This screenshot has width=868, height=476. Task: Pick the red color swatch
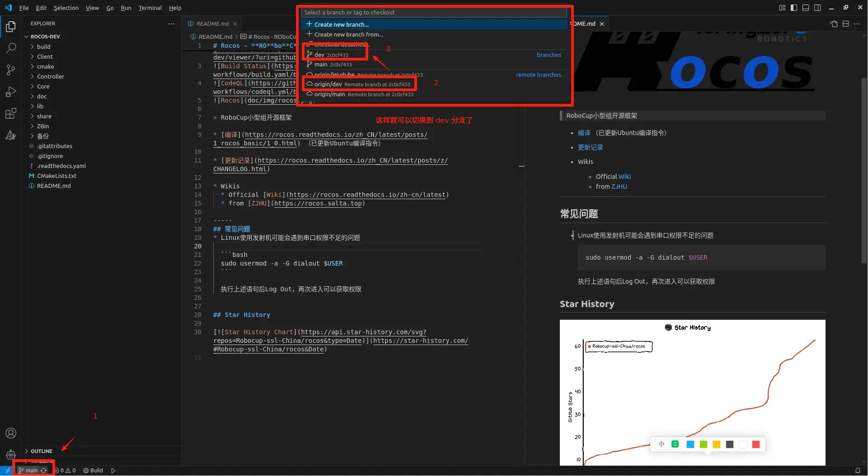(x=755, y=444)
